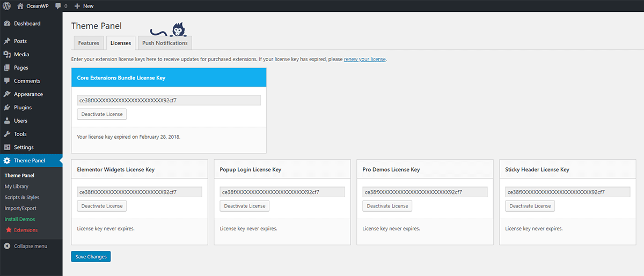This screenshot has height=276, width=644.
Task: Click the expired on February 28, 2018 notice
Action: click(129, 137)
